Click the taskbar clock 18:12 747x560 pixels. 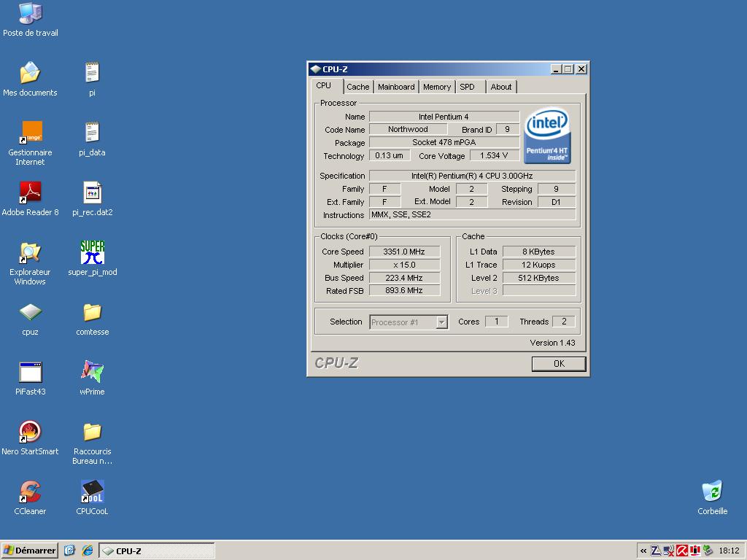(x=729, y=551)
